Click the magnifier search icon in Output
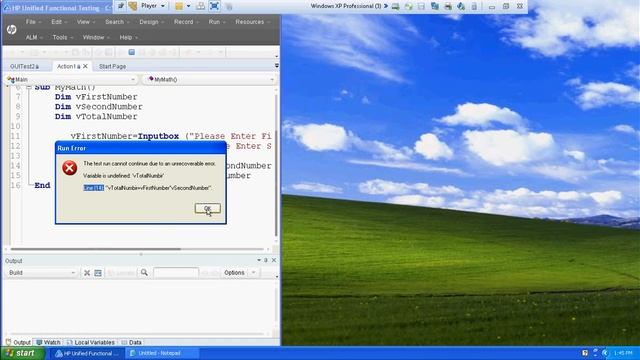This screenshot has height=360, width=640. click(144, 272)
